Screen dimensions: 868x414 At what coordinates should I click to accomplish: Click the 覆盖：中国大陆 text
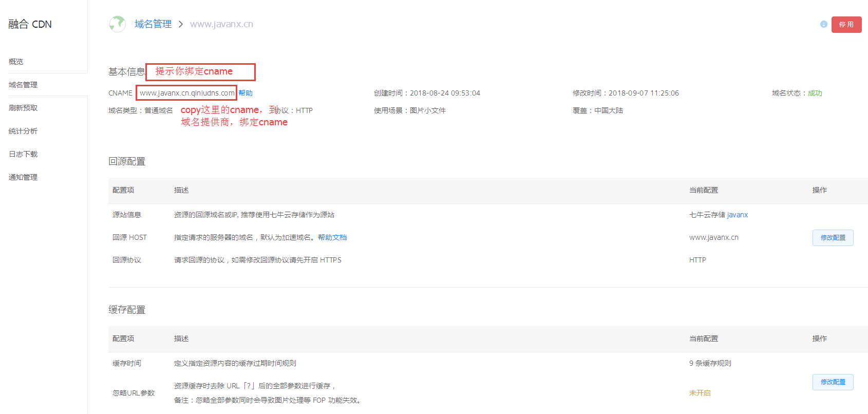(598, 110)
